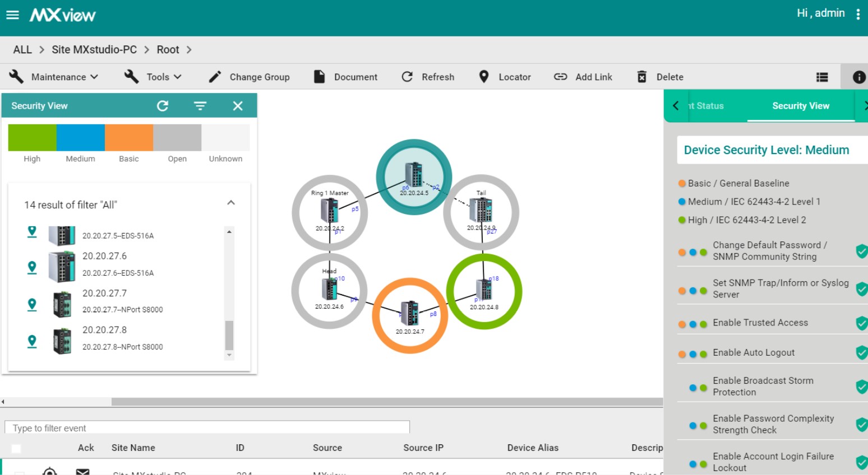Click the shield check for Change Default Password

[862, 251]
